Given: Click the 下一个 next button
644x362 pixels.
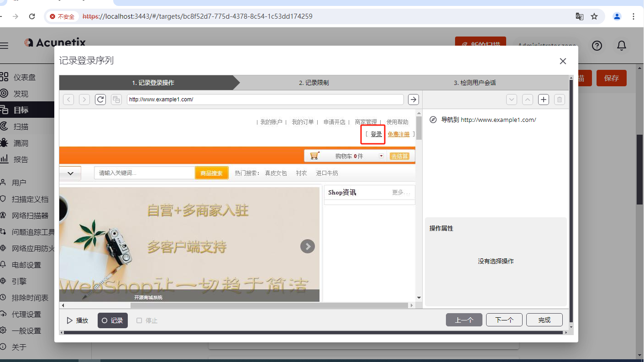Looking at the screenshot, I should 504,320.
